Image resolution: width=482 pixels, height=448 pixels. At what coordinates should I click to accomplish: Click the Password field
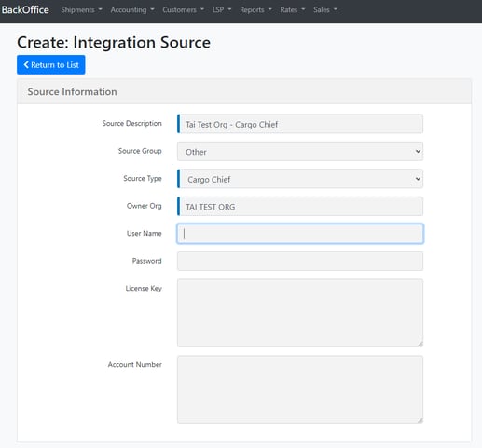[300, 261]
